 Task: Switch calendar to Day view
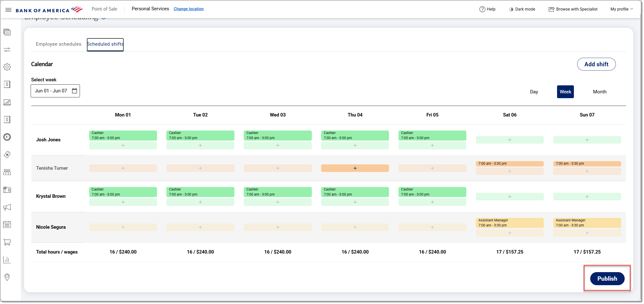(x=534, y=92)
